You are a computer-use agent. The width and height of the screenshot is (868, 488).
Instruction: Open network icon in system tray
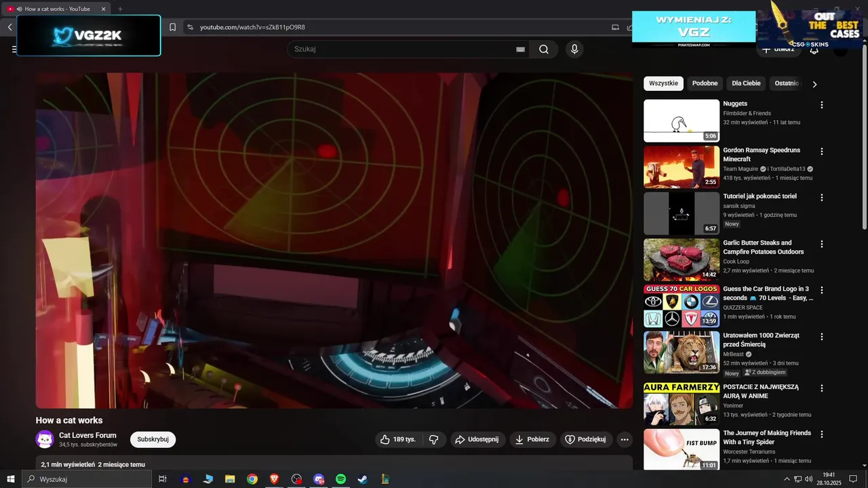coord(797,479)
